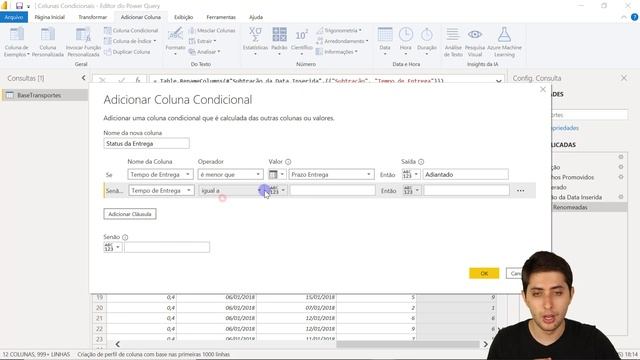Click the Senão info icon
640x360 pixels.
click(125, 237)
